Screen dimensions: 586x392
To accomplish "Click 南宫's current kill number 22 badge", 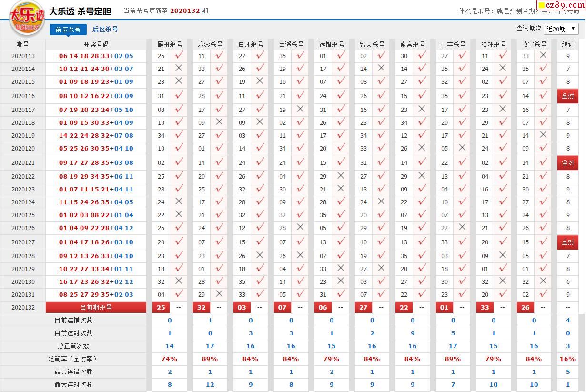I will [404, 308].
